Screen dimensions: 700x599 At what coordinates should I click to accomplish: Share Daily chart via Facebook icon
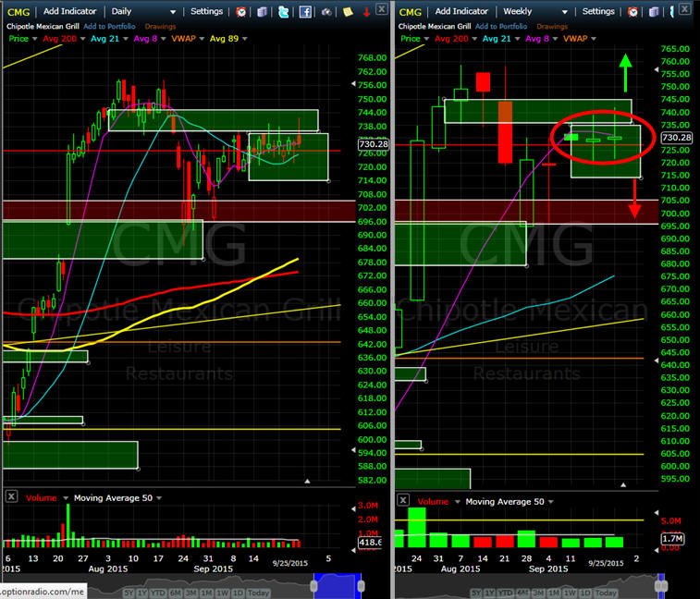click(305, 12)
